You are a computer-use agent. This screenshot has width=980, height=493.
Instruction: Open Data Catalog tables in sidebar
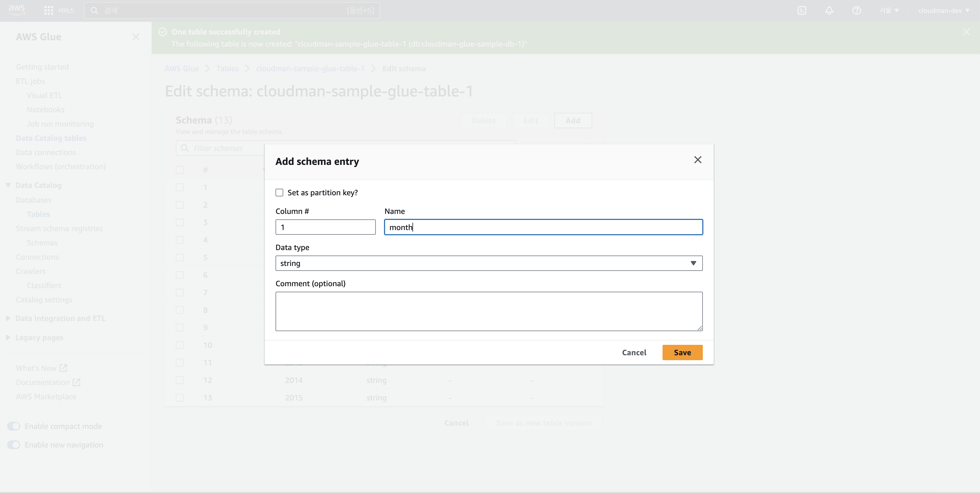pyautogui.click(x=51, y=138)
